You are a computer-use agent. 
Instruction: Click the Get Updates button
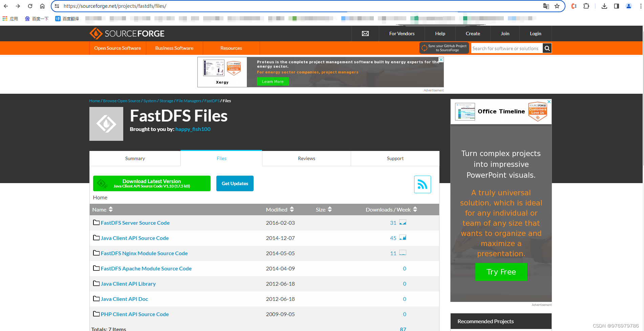point(235,183)
